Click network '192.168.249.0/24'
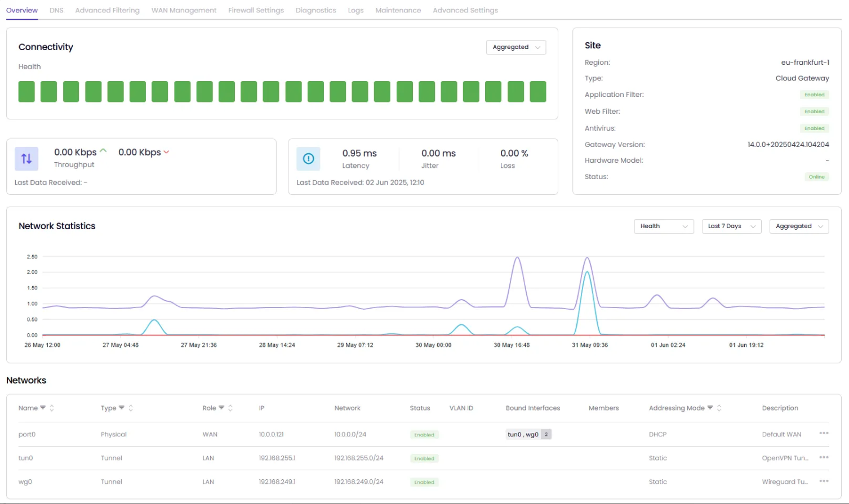849x504 pixels. tap(359, 481)
